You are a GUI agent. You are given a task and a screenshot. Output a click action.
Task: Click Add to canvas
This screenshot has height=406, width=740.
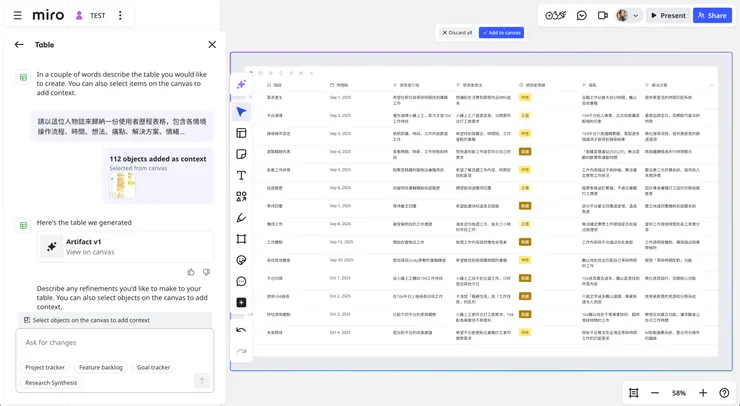tap(501, 33)
